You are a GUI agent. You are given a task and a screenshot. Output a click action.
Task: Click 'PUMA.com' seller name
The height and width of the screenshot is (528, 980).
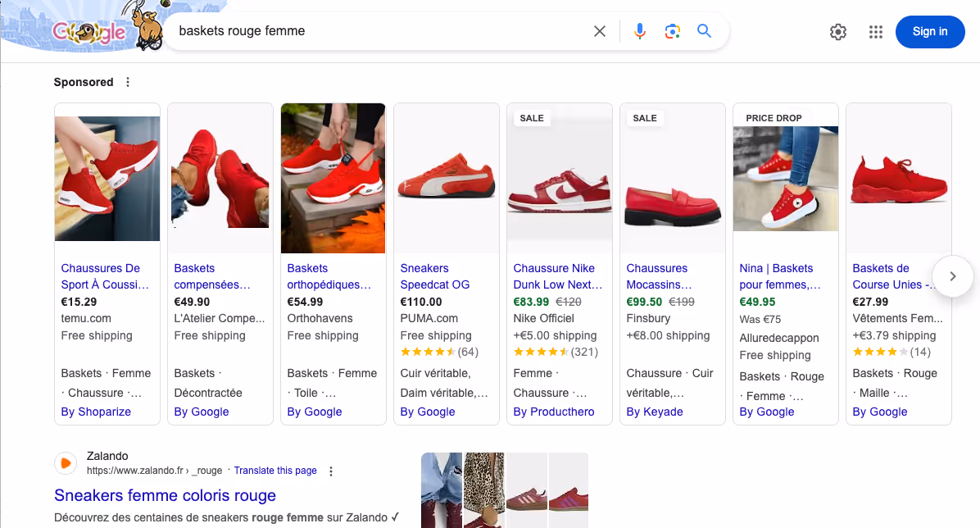[x=429, y=318]
